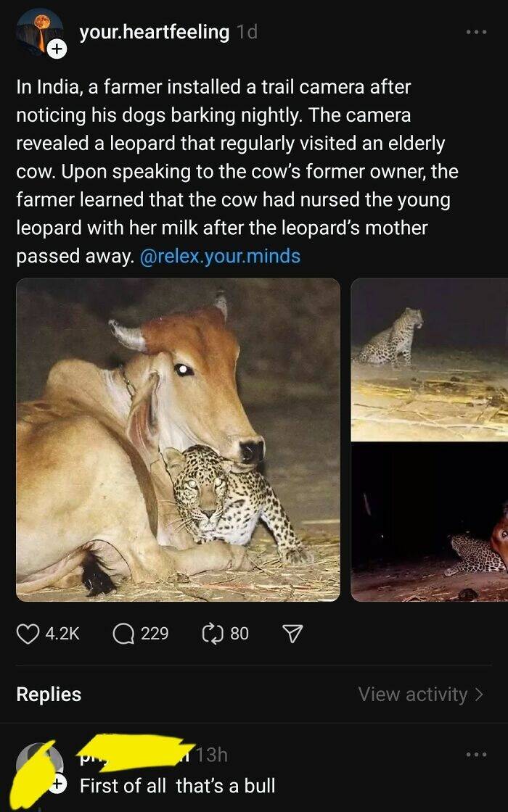Select the Replies section header
Screen dimensions: 508x812
click(49, 695)
